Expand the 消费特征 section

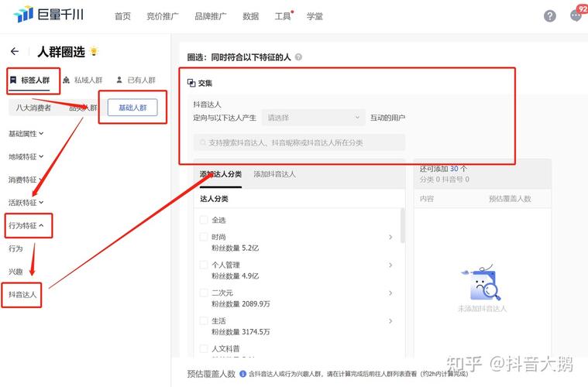(x=25, y=180)
